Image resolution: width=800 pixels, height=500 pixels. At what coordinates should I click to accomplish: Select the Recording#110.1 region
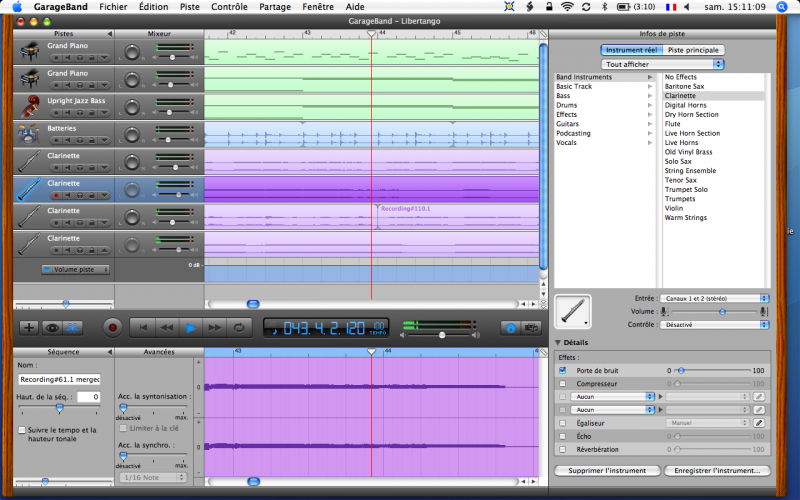pos(457,216)
